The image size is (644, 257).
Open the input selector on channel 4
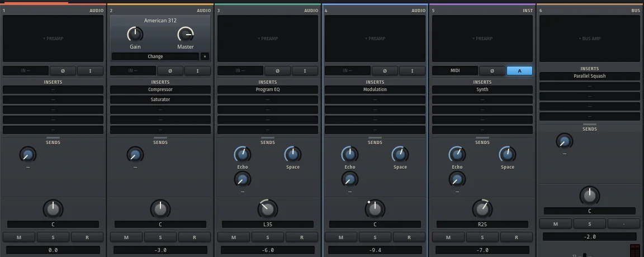(348, 70)
